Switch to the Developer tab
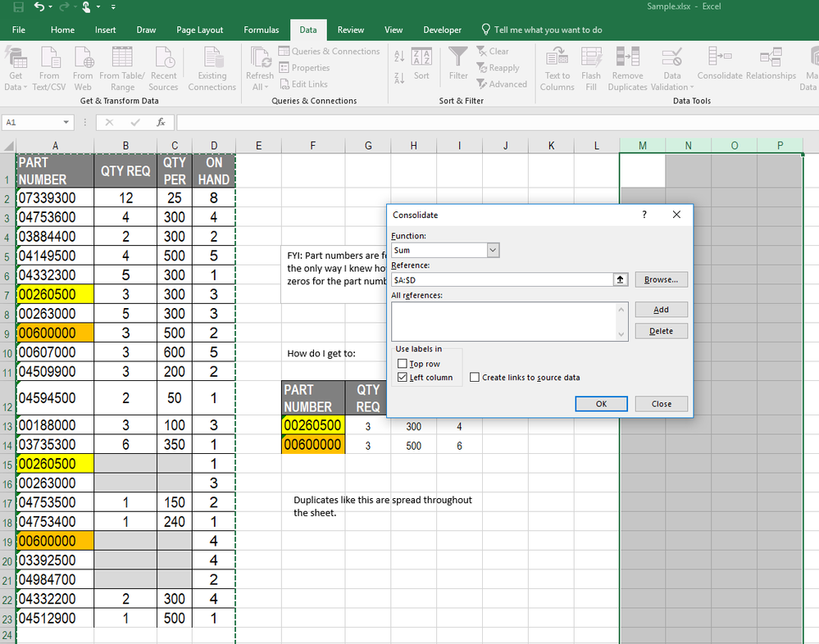Viewport: 819px width, 644px height. (x=442, y=29)
